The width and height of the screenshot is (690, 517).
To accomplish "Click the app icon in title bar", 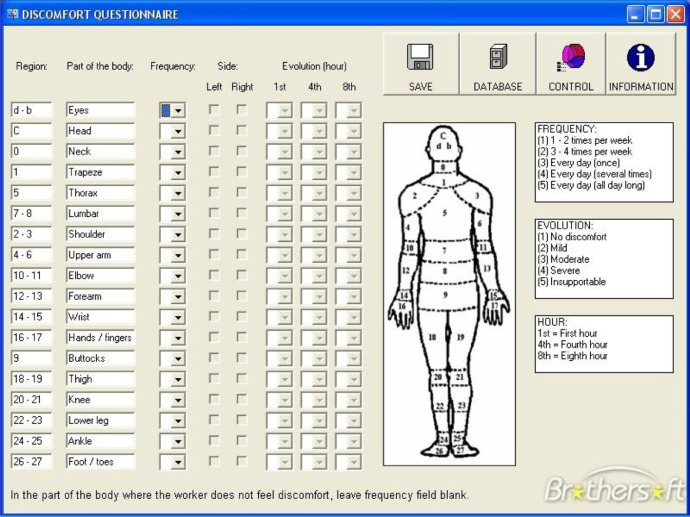I will (x=11, y=14).
